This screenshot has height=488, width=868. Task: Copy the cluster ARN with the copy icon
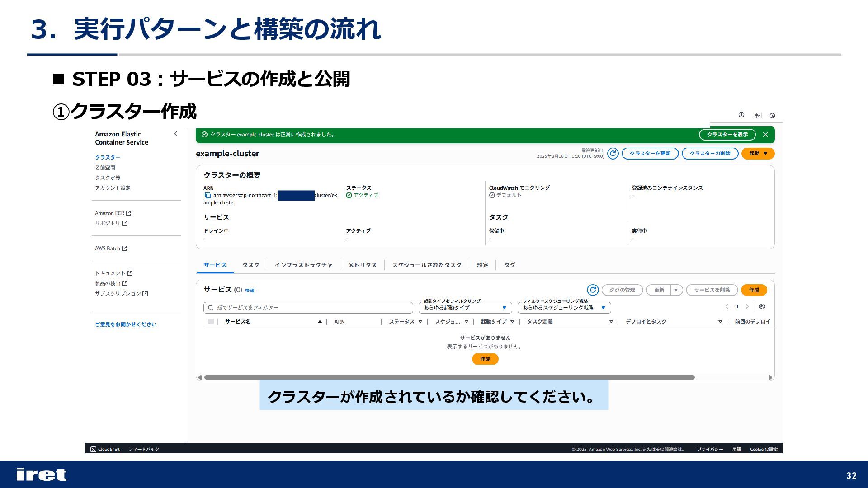click(x=208, y=195)
